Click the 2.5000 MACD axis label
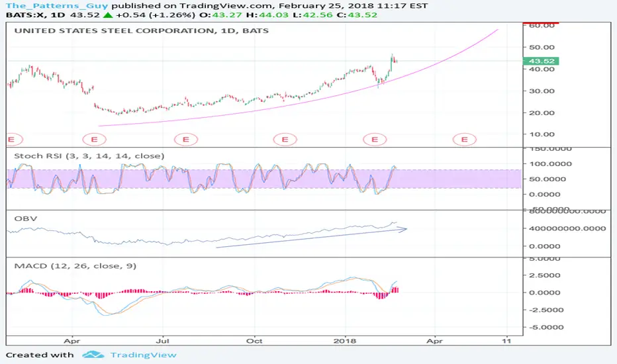The width and height of the screenshot is (617, 364). point(545,275)
